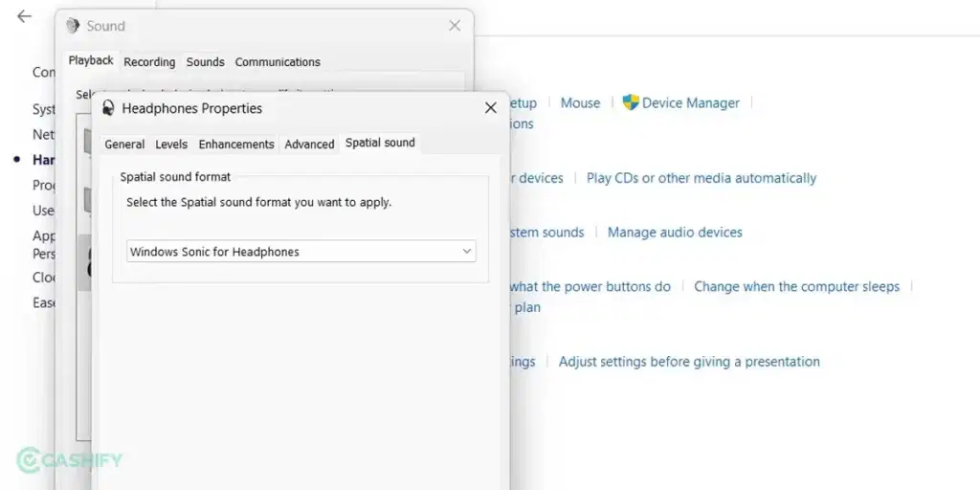Open the Manage audio devices link
Image resolution: width=980 pixels, height=490 pixels.
675,233
